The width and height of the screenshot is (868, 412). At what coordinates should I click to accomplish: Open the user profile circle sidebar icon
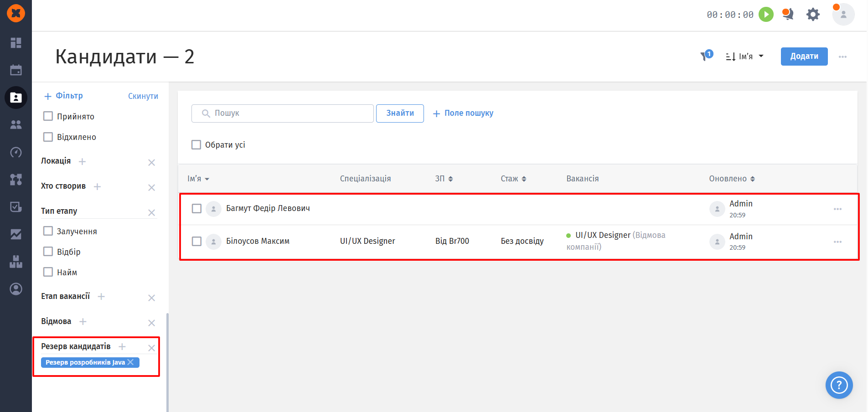tap(16, 289)
